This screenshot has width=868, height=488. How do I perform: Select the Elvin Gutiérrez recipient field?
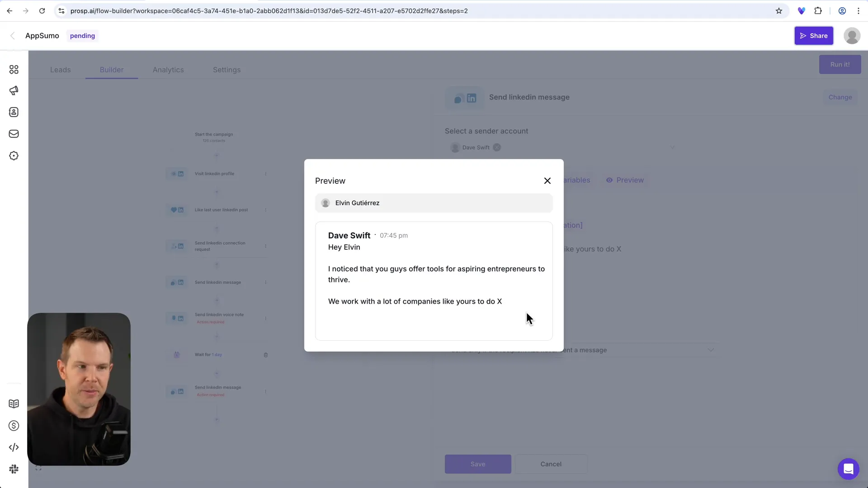[434, 203]
